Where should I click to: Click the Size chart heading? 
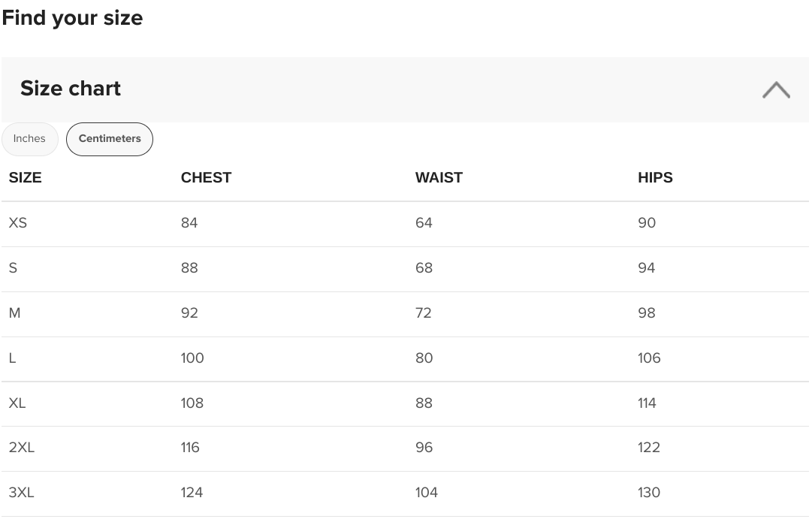[71, 89]
